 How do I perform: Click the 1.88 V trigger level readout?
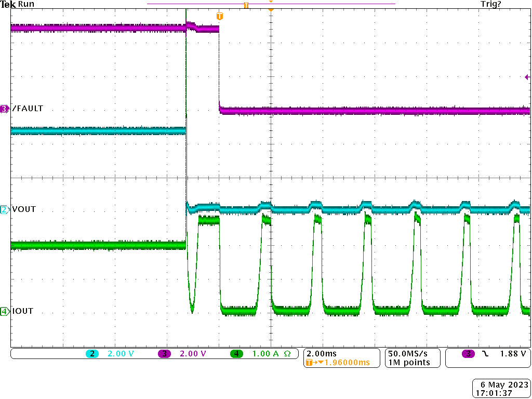[x=512, y=353]
